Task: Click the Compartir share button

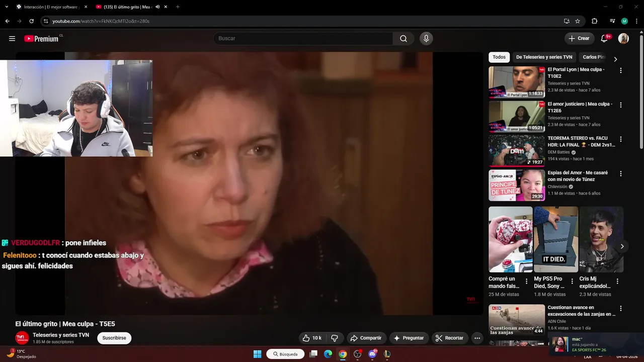Action: [x=366, y=338]
